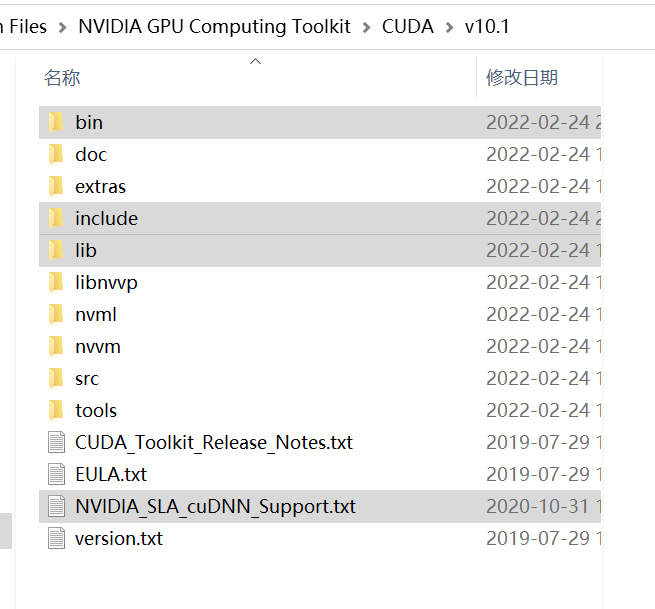Open the chevron dropdown before v10.1
Viewport: 655px width, 609px height.
coord(450,27)
